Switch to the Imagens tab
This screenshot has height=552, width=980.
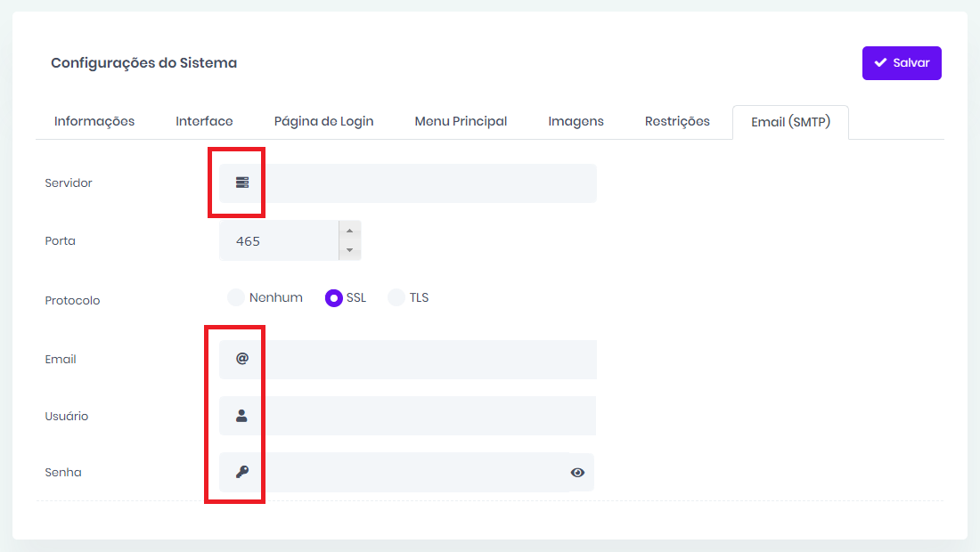point(576,121)
